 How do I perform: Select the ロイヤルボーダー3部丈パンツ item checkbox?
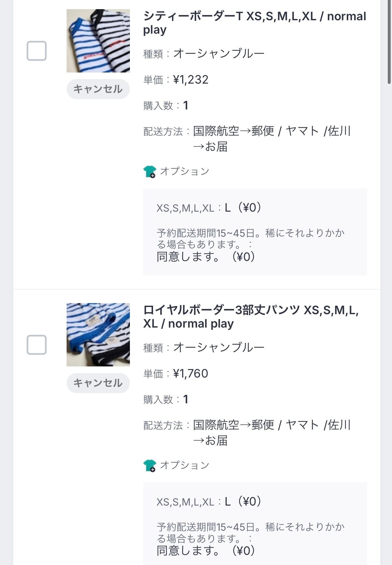point(37,345)
